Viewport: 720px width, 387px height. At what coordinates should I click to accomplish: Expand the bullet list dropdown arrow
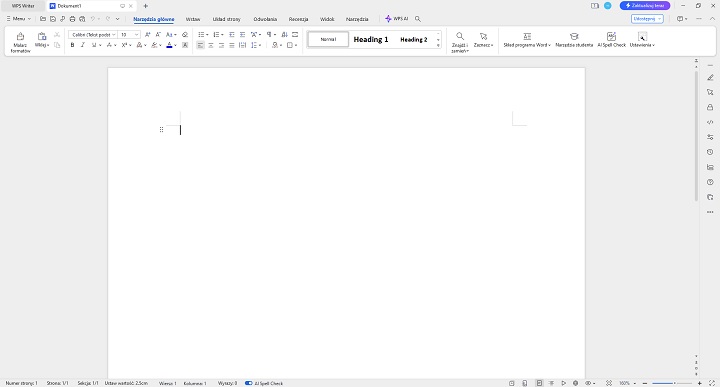(207, 35)
